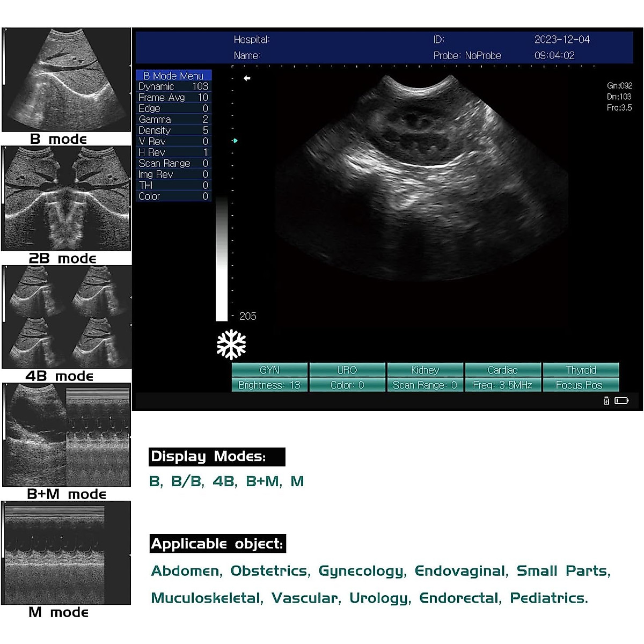Click the cyan focus position marker
Viewport: 644px width, 644px height.
click(x=235, y=141)
